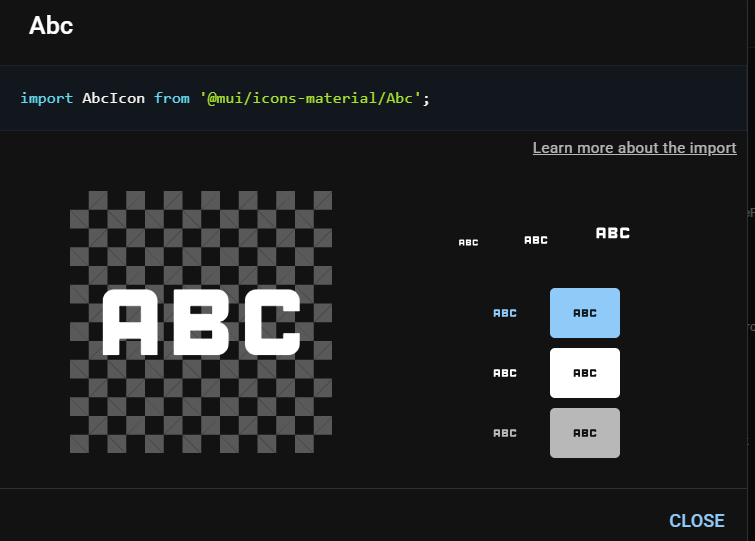
Task: Click the Abc dialog title
Action: tap(51, 26)
